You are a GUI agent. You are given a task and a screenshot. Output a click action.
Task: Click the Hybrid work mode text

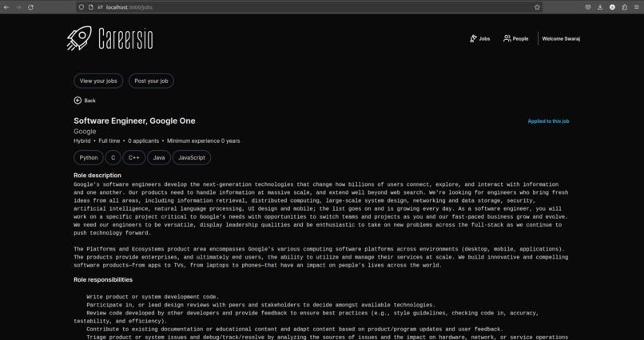(82, 140)
